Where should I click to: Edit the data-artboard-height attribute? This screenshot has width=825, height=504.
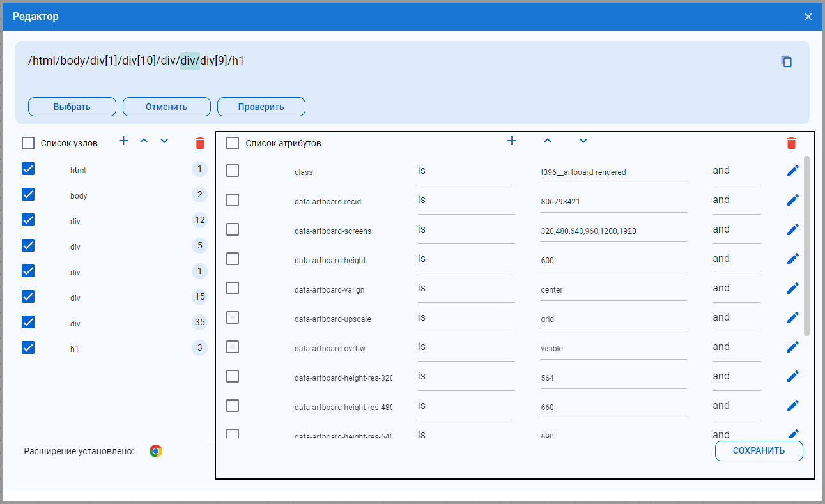coord(792,259)
